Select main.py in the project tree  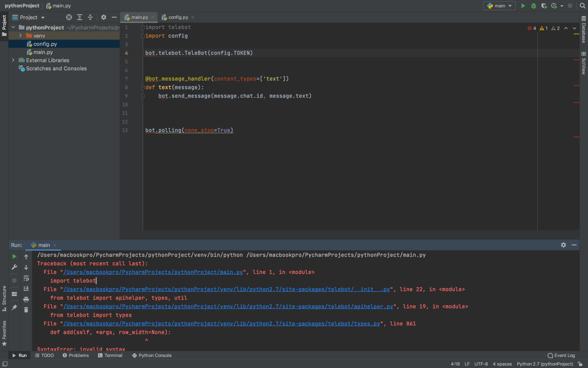click(x=64, y=52)
